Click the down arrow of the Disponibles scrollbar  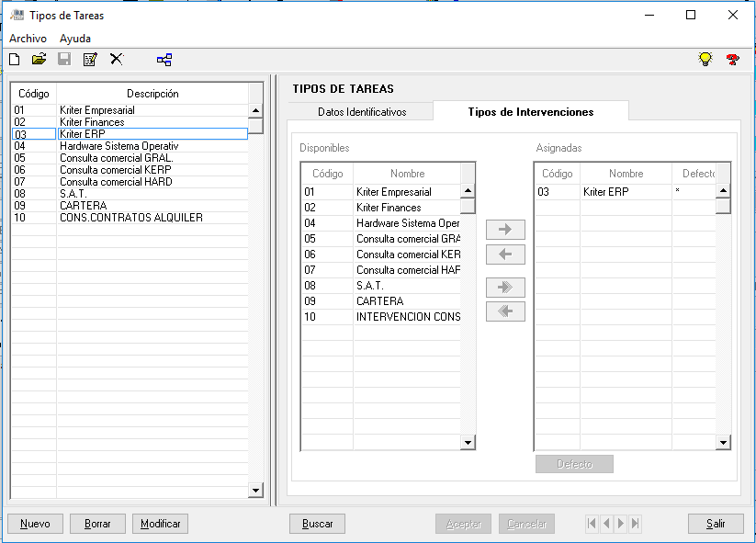click(468, 443)
